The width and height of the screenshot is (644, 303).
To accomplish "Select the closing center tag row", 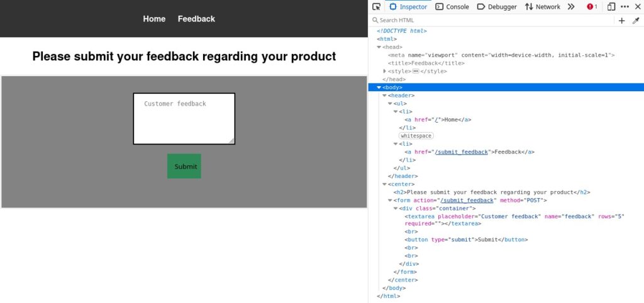I will 402,280.
